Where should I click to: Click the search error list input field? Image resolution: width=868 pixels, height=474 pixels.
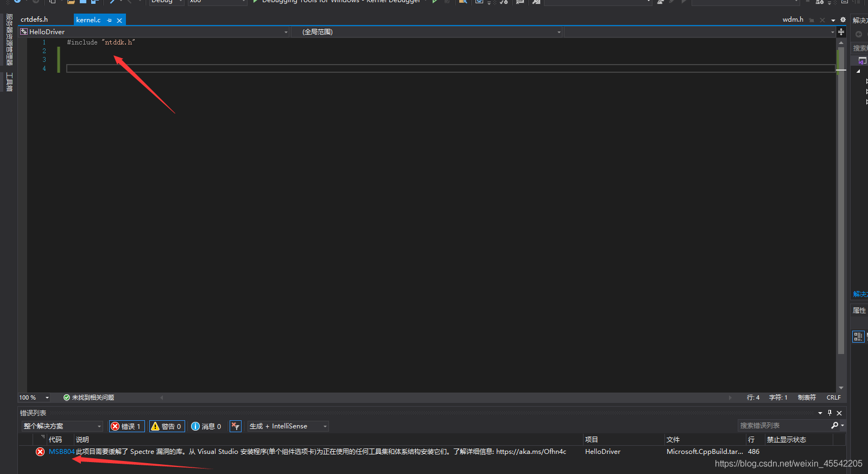tap(783, 426)
